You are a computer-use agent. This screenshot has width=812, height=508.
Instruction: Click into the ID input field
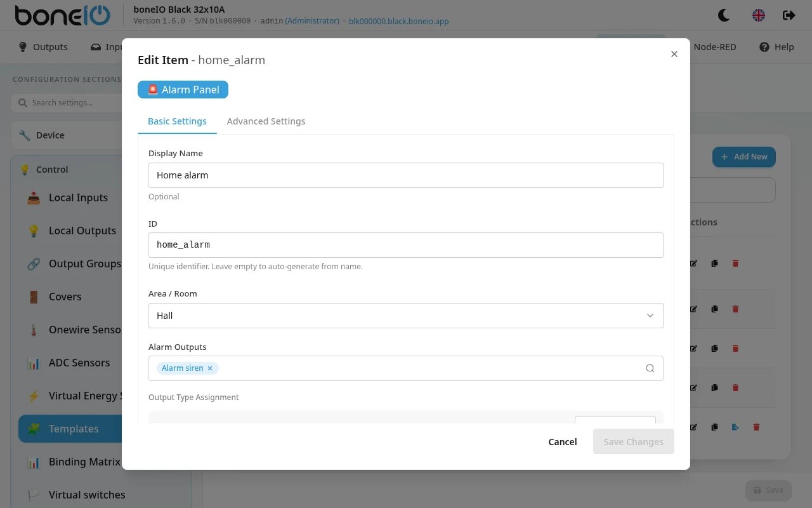pyautogui.click(x=406, y=245)
